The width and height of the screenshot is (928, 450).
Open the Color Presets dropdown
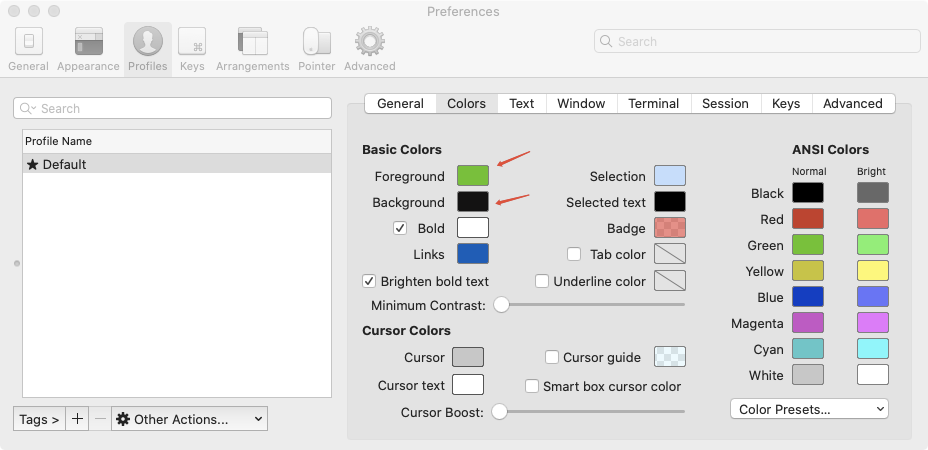[x=809, y=409]
